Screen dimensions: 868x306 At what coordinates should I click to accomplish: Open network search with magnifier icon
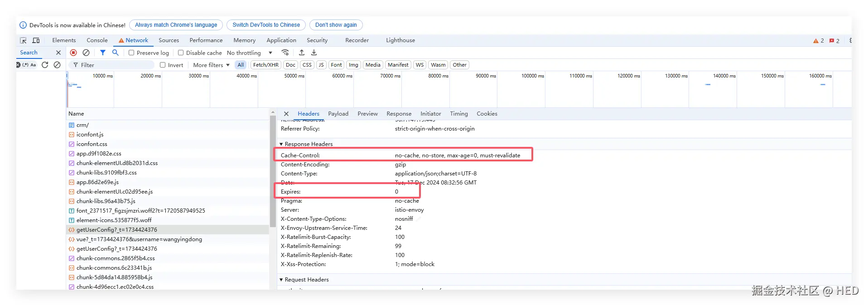click(x=116, y=53)
